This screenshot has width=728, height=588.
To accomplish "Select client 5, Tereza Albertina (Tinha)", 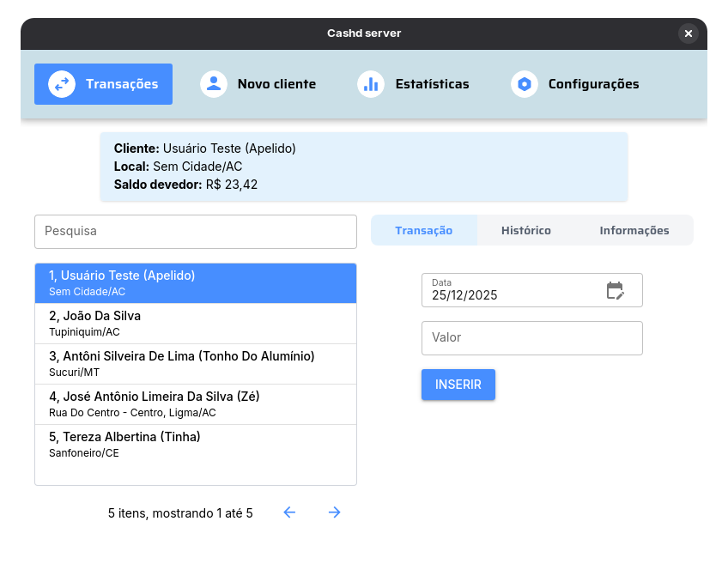I will [196, 445].
